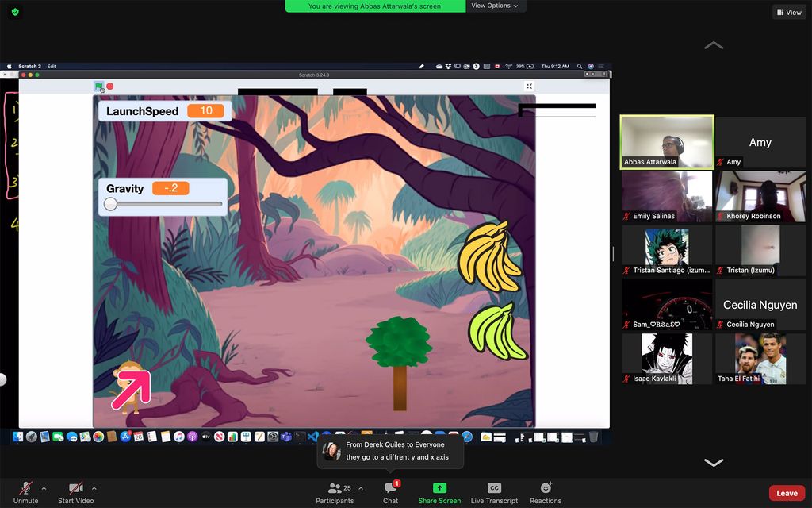The height and width of the screenshot is (508, 812).
Task: Open the Zoom encryption shield info
Action: click(15, 11)
